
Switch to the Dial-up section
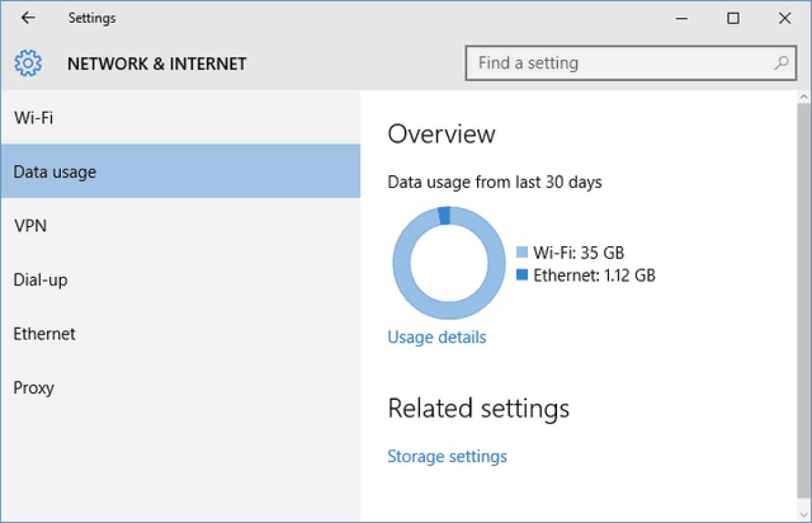[41, 279]
